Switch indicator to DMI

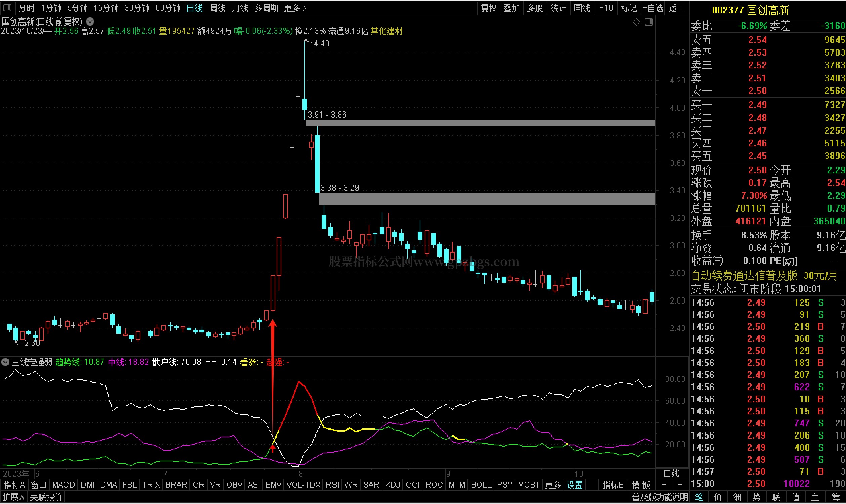88,485
